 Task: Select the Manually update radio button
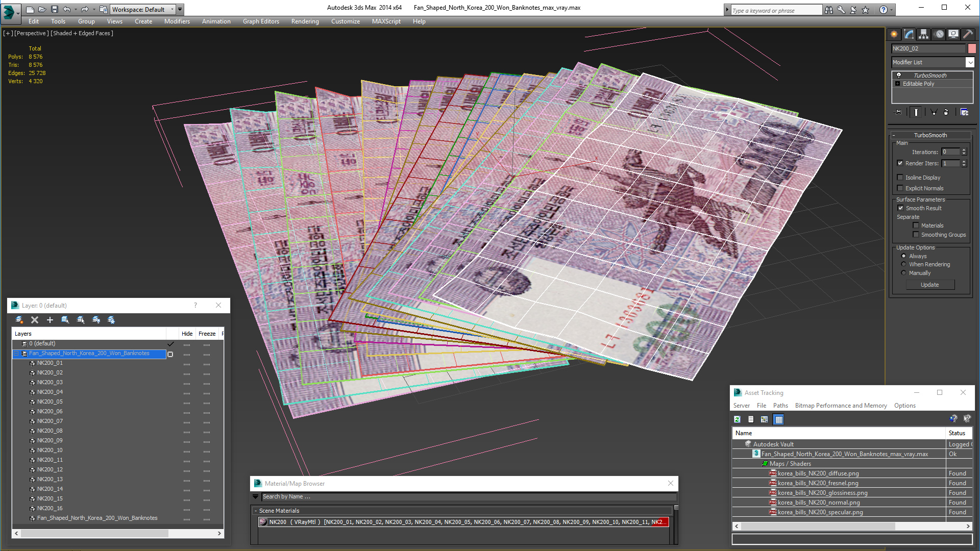(x=903, y=273)
